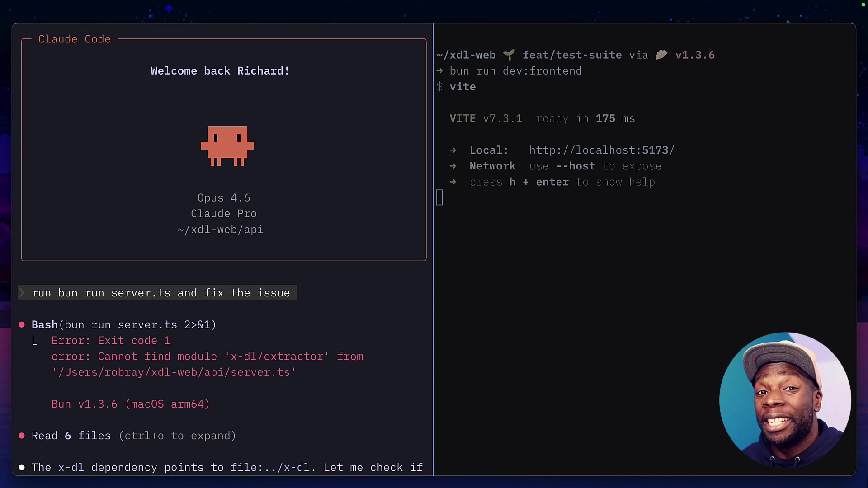The width and height of the screenshot is (868, 488).
Task: Click the red bullet beside the Bash command
Action: [x=21, y=324]
